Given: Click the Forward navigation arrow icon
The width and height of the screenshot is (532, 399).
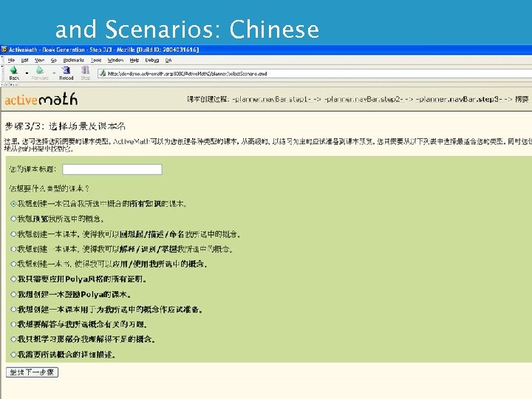Looking at the screenshot, I should pyautogui.click(x=40, y=70).
